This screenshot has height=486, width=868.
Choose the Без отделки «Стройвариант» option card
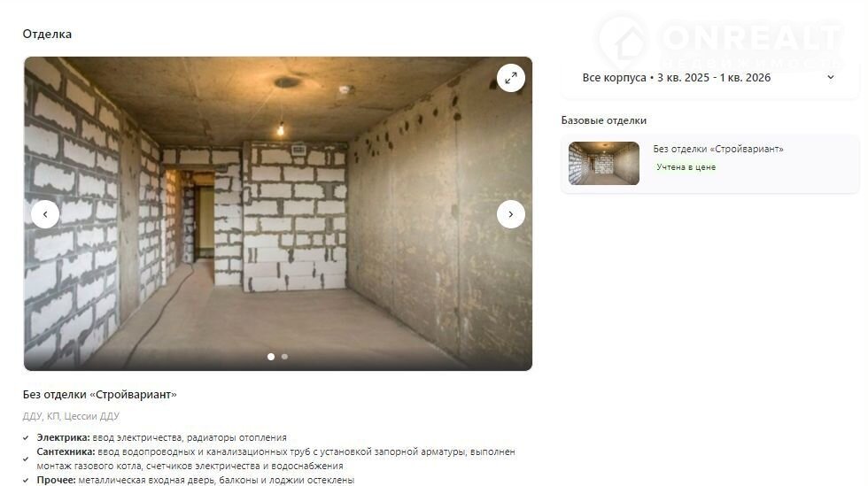pos(709,164)
